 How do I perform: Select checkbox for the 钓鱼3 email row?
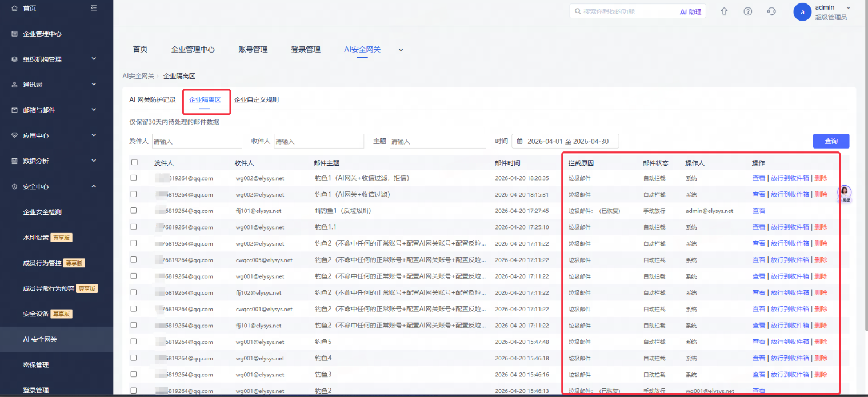(x=134, y=374)
